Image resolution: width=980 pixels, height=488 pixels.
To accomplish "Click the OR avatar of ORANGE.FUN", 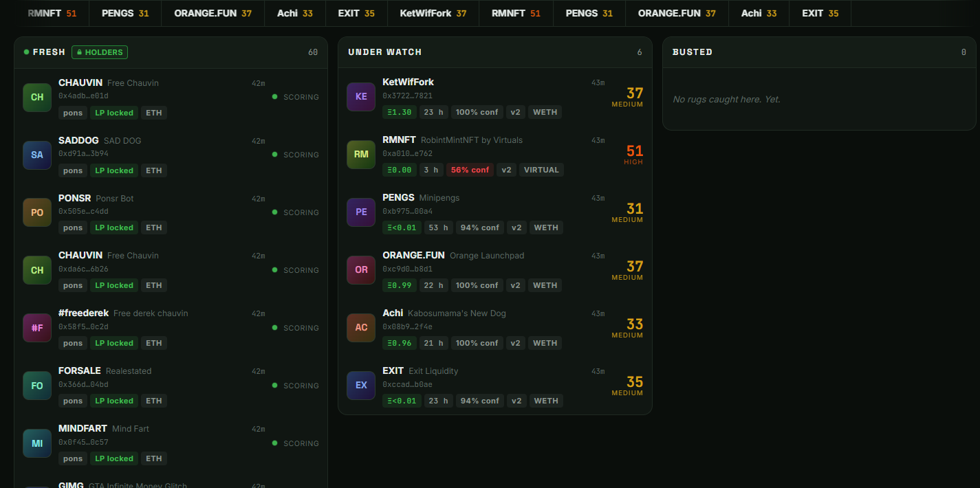I will click(361, 270).
